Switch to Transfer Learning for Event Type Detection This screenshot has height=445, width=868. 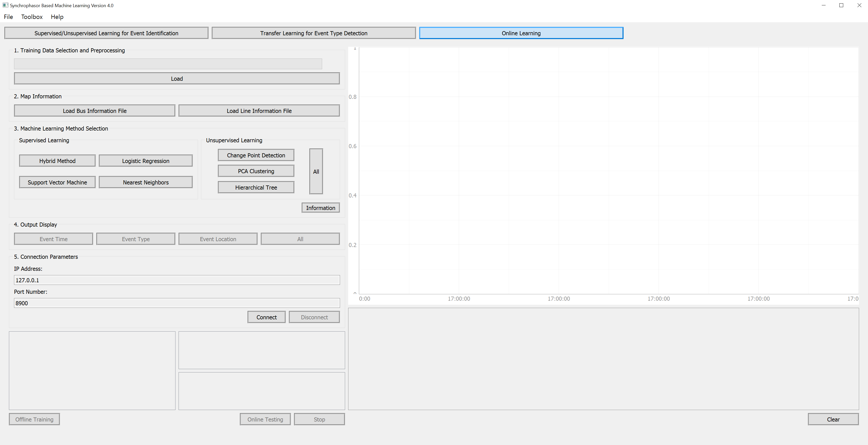(313, 33)
